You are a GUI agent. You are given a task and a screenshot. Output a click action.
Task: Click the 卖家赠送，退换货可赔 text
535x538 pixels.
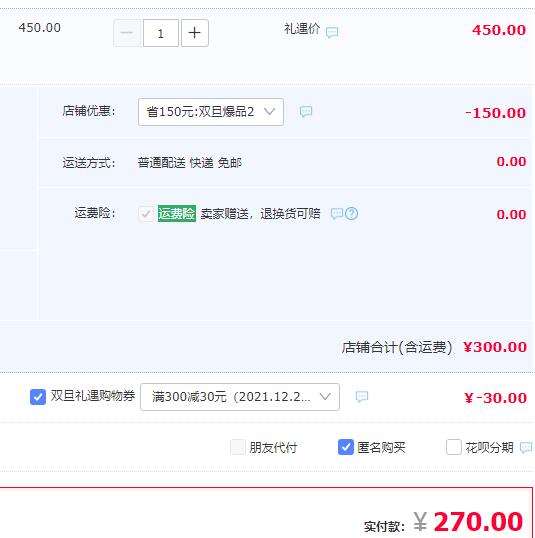point(260,213)
